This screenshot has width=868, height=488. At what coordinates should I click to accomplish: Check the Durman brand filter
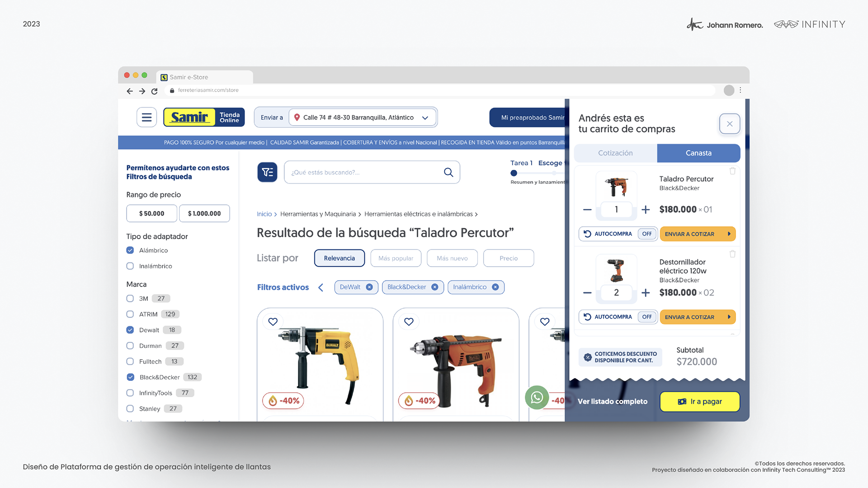tap(130, 346)
